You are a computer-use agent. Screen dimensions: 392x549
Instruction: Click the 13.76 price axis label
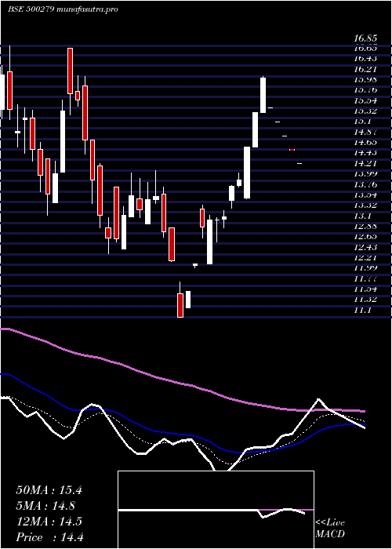click(x=365, y=184)
